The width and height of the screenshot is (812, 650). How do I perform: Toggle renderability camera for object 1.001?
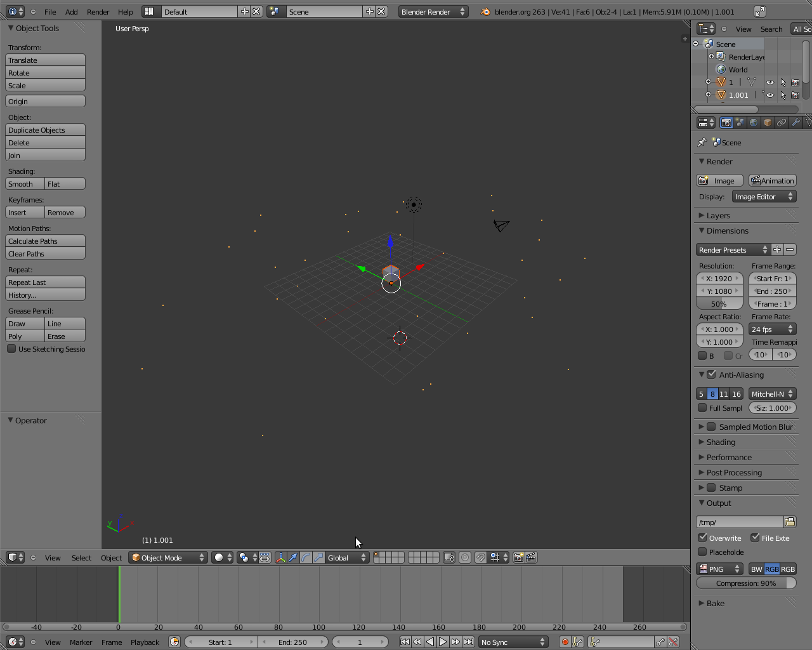(x=796, y=95)
